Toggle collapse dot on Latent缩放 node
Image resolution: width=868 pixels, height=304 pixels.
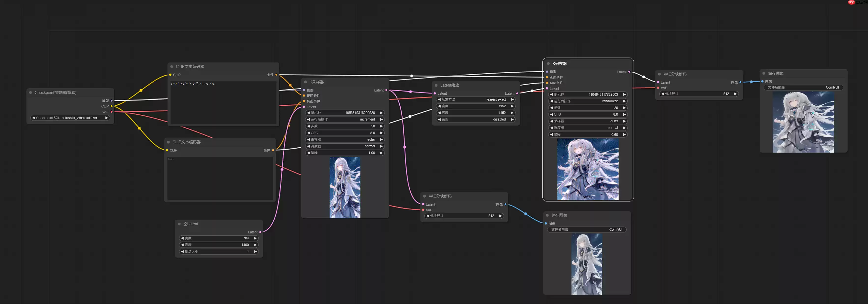point(436,85)
